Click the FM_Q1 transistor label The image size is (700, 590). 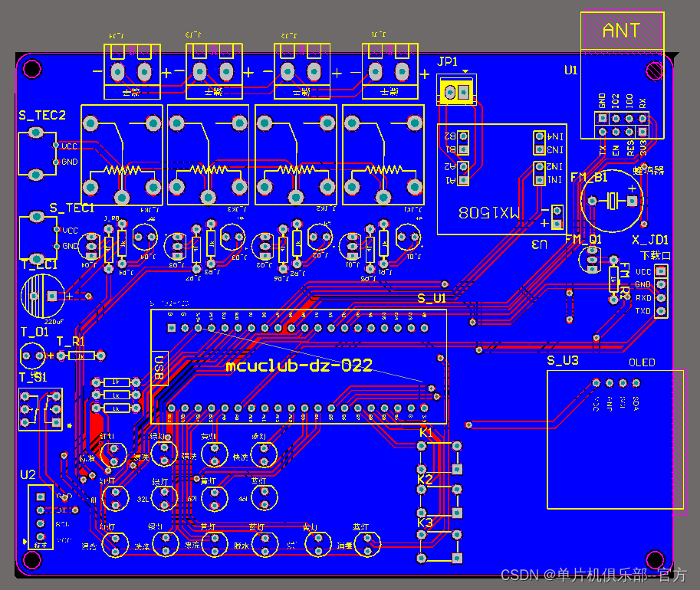(x=583, y=240)
